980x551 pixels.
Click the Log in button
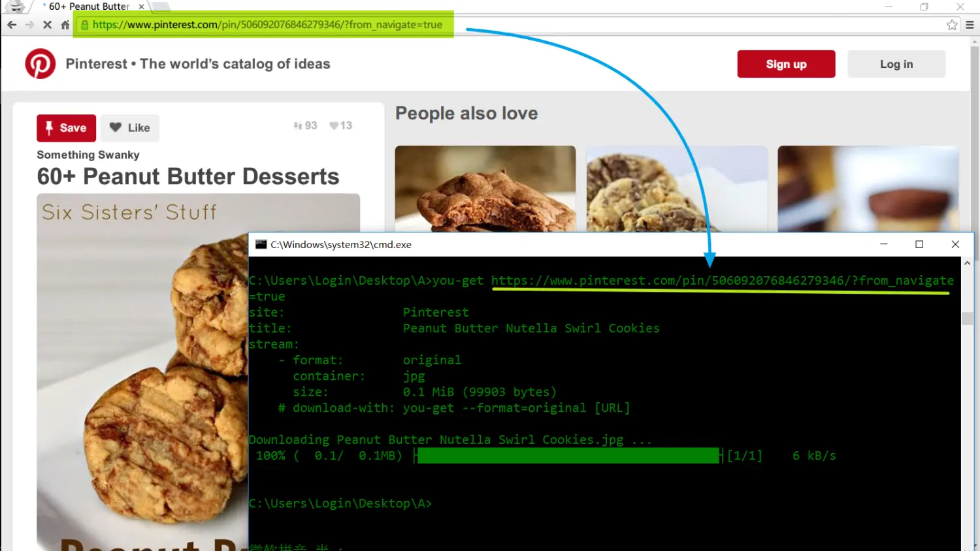(896, 64)
